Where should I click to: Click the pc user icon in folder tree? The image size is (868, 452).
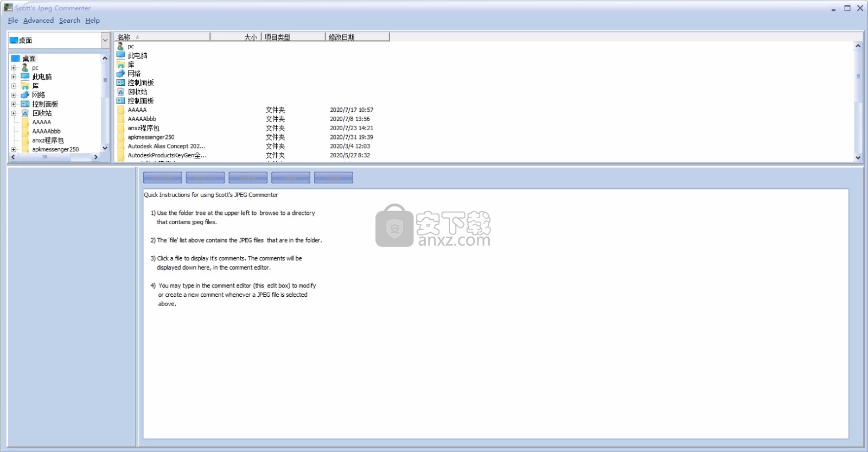tap(25, 68)
